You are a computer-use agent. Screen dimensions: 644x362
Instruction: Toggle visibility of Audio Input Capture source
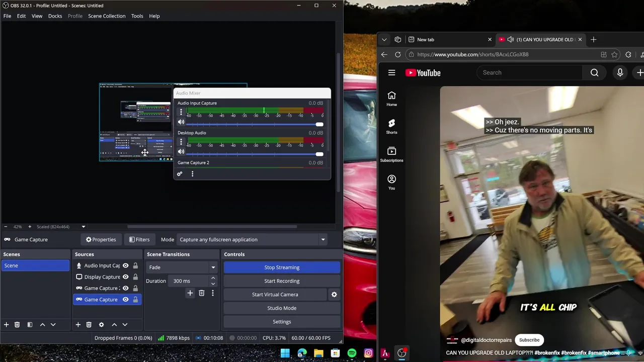[125, 265]
